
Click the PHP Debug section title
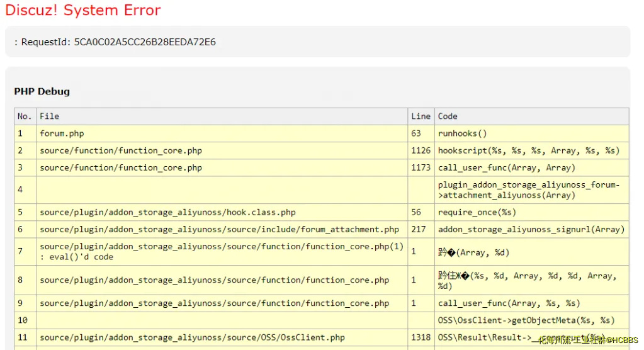tap(42, 91)
